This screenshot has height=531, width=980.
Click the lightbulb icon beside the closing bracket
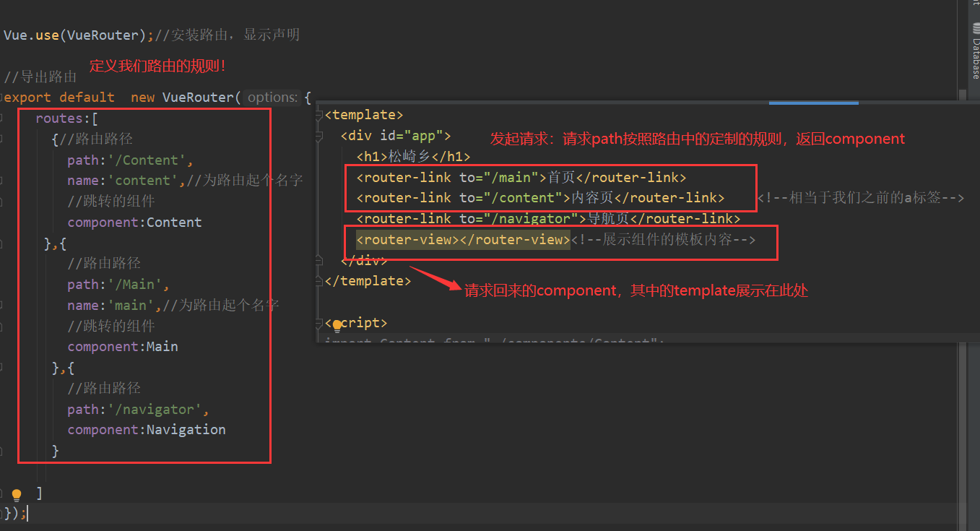click(x=17, y=496)
